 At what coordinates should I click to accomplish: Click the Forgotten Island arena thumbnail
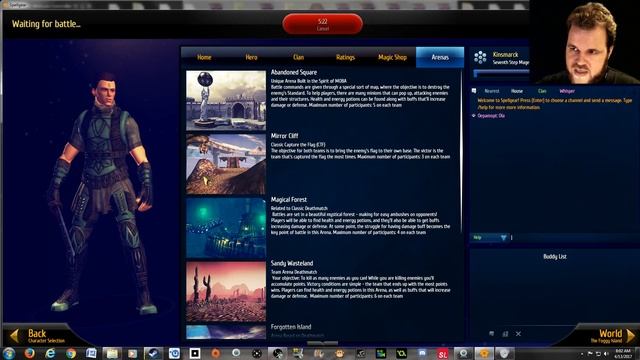(x=226, y=332)
